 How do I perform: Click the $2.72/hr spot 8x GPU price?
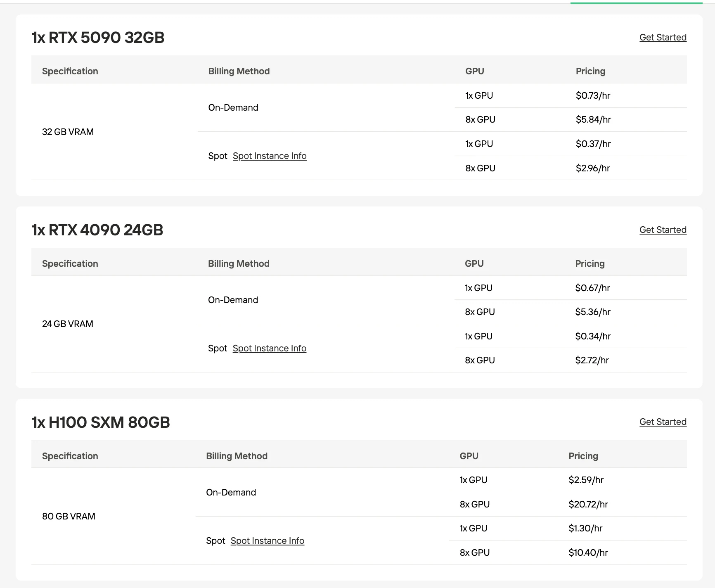click(592, 360)
